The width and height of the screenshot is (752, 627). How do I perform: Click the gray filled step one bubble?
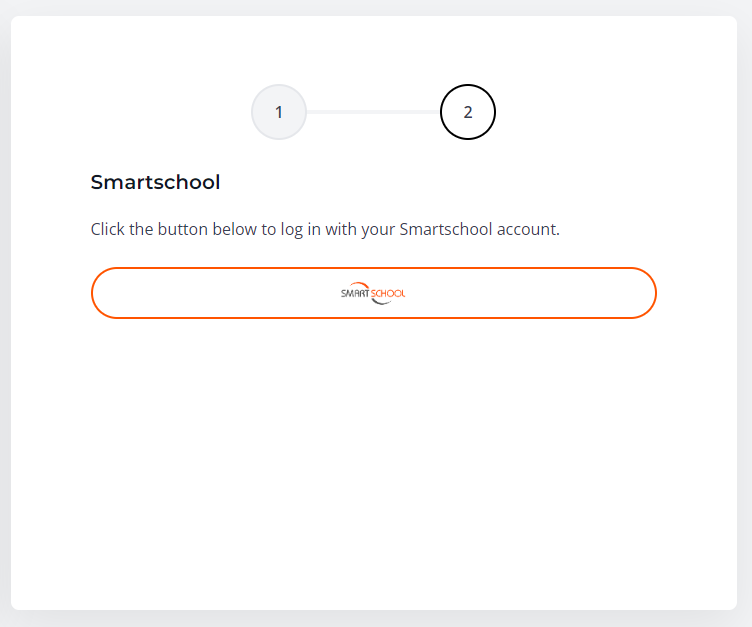click(279, 112)
